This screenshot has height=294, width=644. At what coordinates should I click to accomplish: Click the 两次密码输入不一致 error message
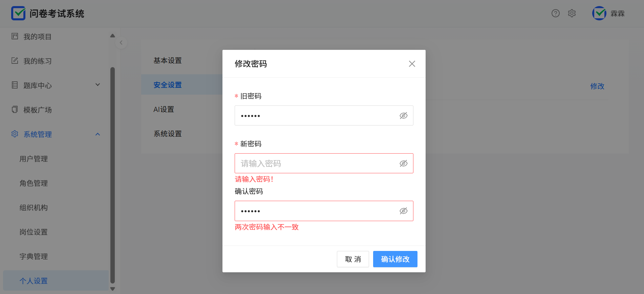(267, 227)
